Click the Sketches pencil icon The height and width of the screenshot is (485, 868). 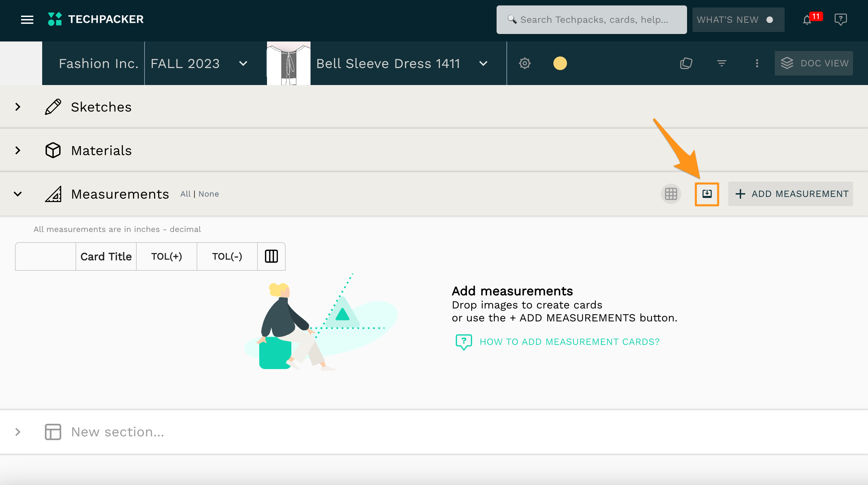[53, 107]
